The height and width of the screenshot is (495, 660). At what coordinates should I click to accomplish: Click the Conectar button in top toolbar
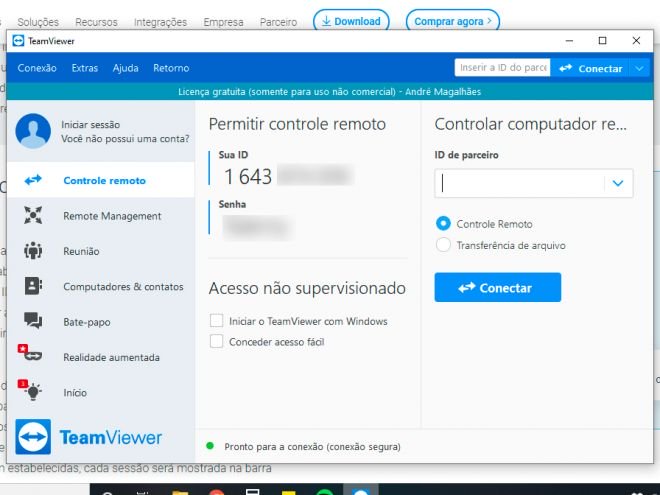click(591, 68)
